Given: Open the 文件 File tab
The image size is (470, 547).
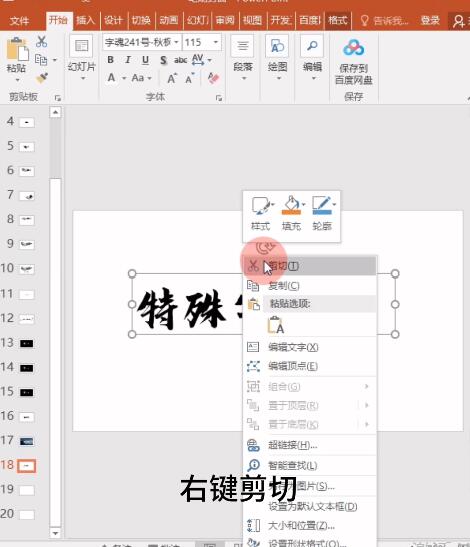Looking at the screenshot, I should pos(19,21).
